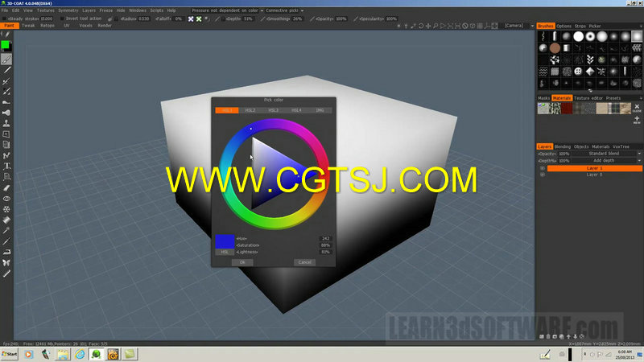Image resolution: width=644 pixels, height=362 pixels.
Task: Open the Connective picking dropdown
Action: (285, 10)
